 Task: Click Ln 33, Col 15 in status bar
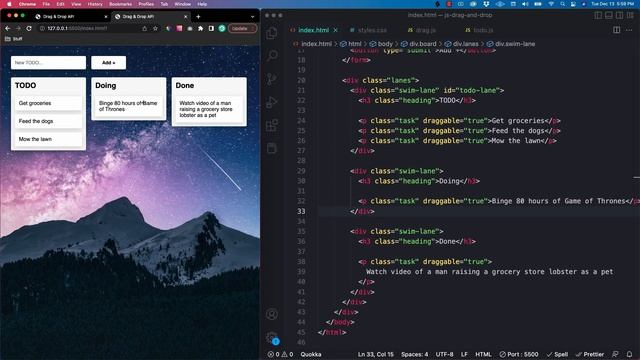pyautogui.click(x=376, y=354)
